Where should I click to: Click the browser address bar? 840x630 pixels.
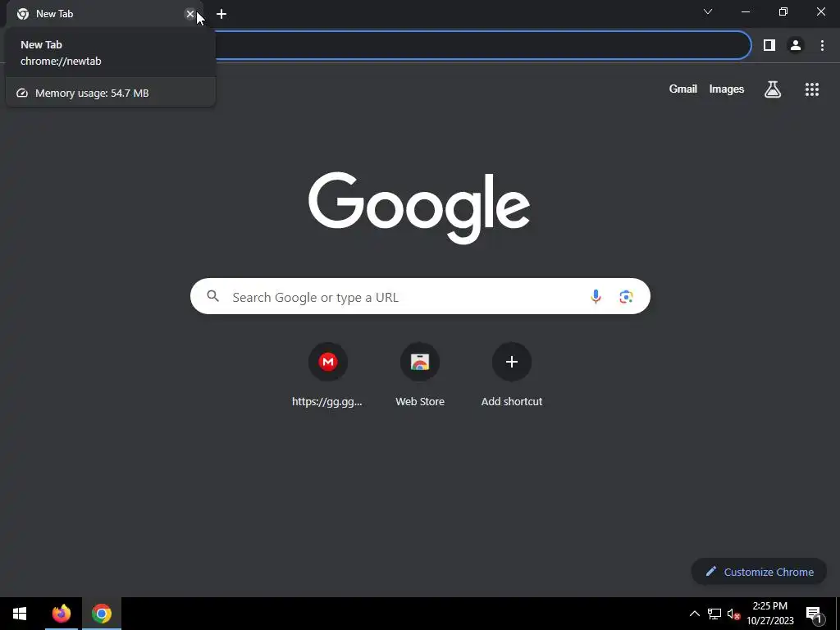click(x=482, y=46)
